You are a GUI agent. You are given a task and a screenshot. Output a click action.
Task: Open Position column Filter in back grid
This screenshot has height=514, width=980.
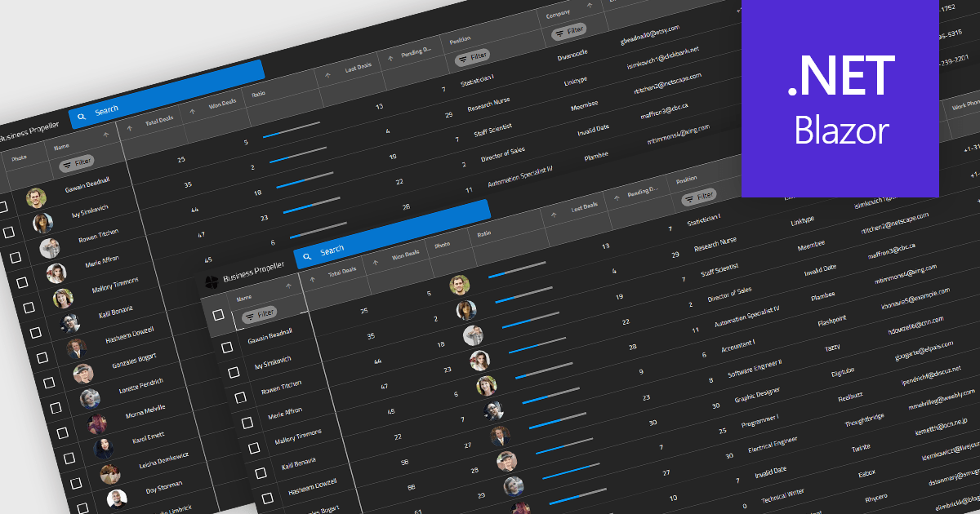(x=473, y=57)
